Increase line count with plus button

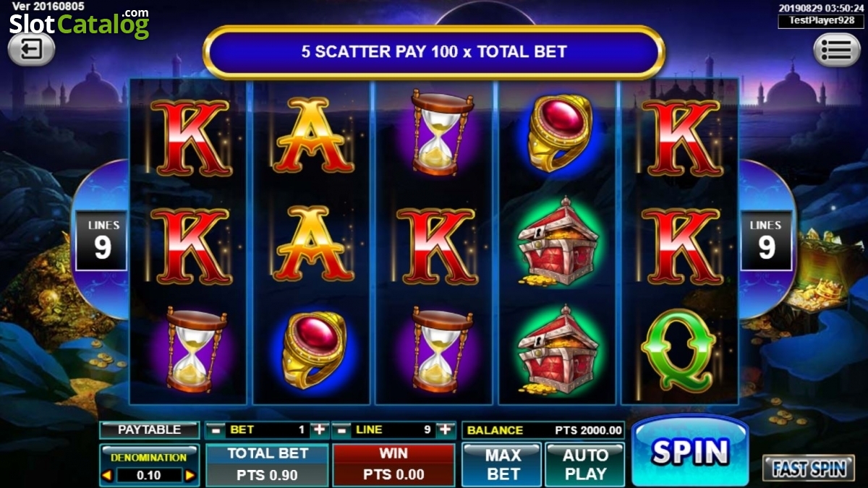pos(446,429)
